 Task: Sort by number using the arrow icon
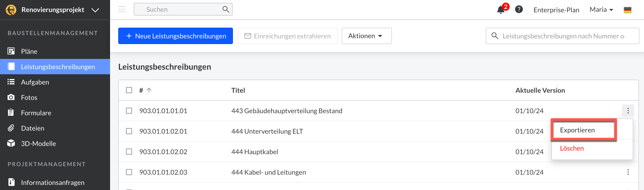point(149,90)
